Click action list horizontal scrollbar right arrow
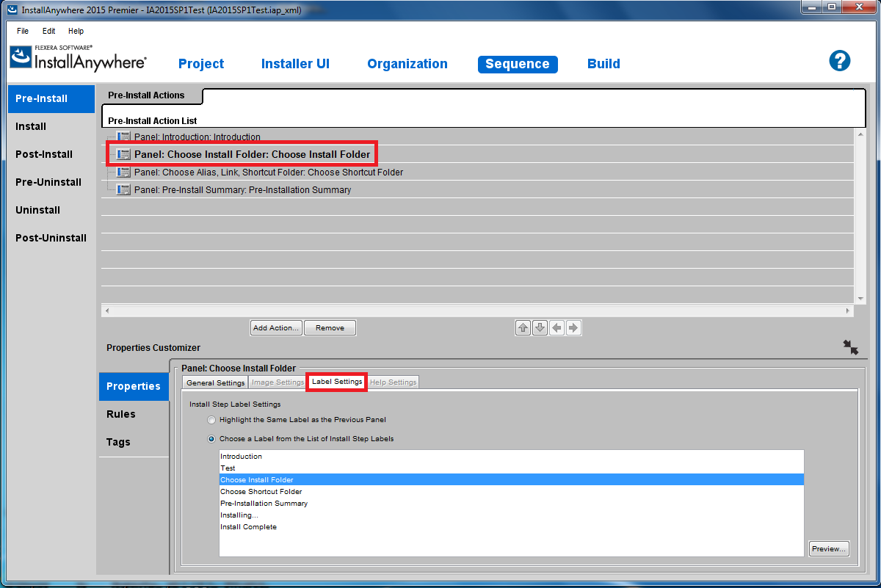This screenshot has width=881, height=588. [849, 311]
